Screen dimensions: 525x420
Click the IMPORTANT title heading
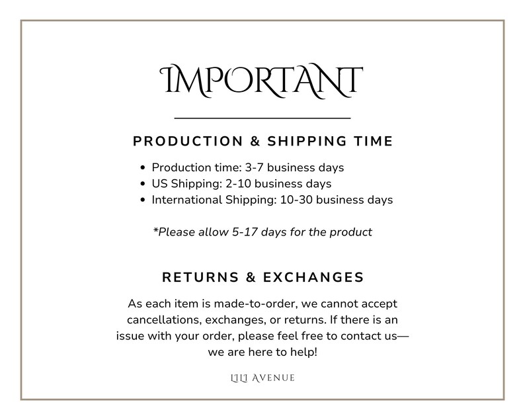pos(261,81)
